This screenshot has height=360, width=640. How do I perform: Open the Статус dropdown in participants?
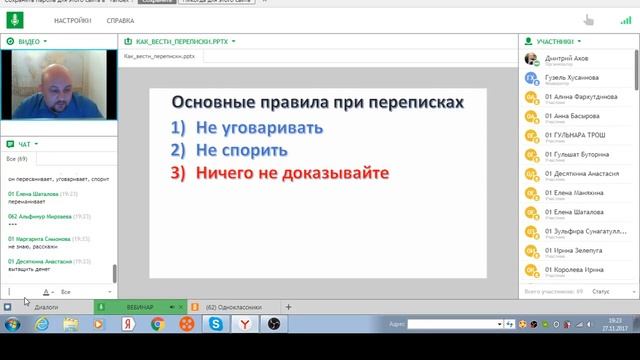point(613,292)
